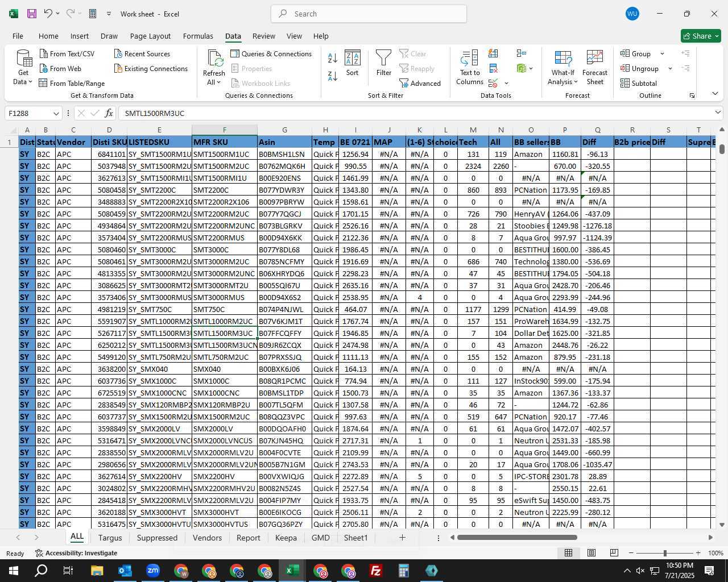Viewport: 728px width, 582px height.
Task: Open Advanced filter options
Action: point(420,83)
